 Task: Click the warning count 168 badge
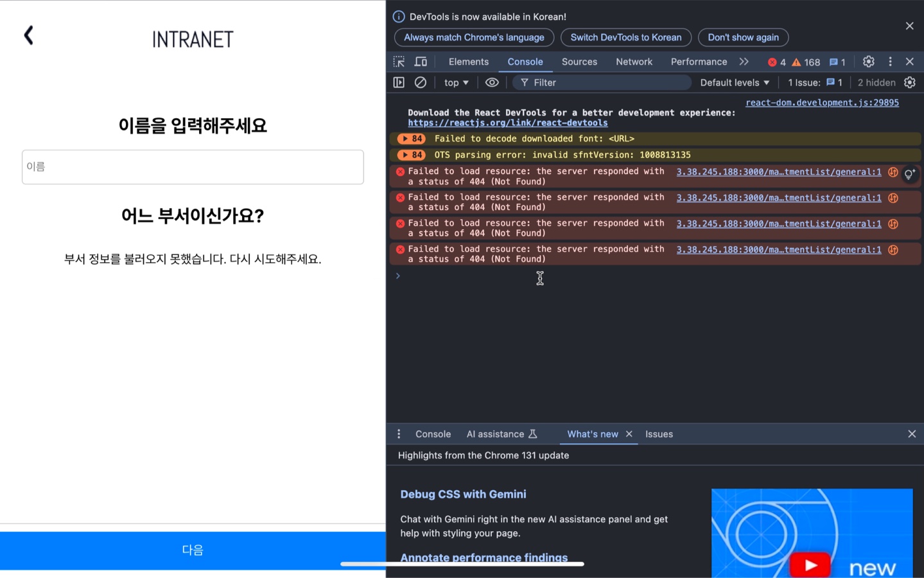coord(806,62)
